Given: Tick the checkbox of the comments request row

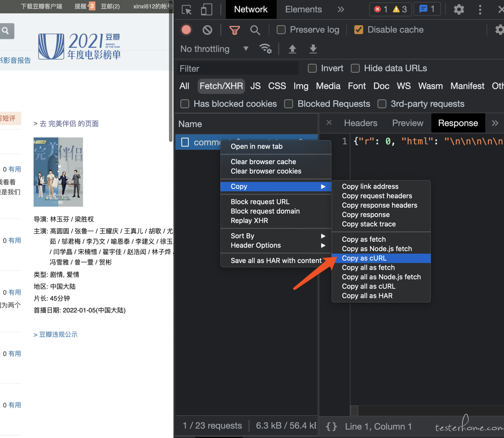Looking at the screenshot, I should [x=185, y=142].
